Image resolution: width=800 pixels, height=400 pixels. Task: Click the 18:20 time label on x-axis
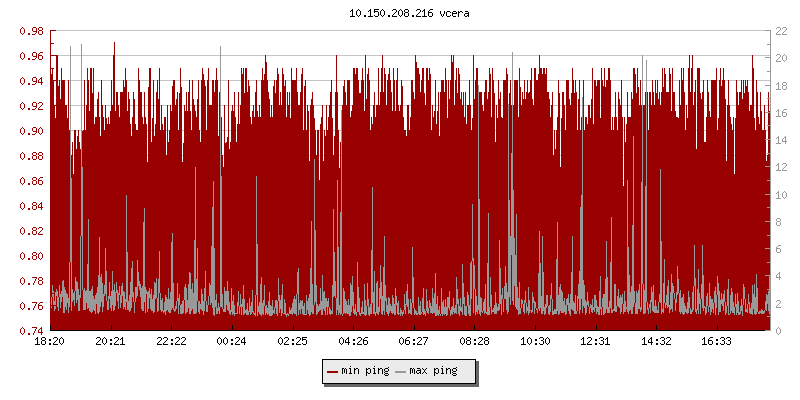[50, 341]
